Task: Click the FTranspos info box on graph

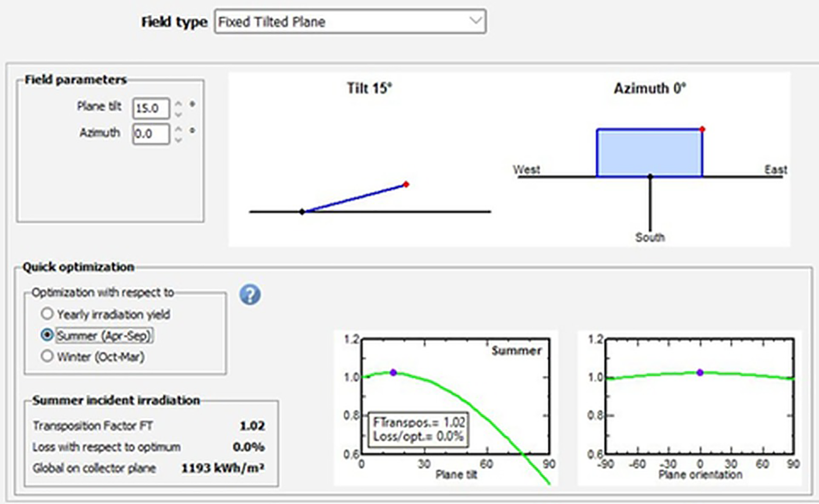Action: pyautogui.click(x=418, y=429)
